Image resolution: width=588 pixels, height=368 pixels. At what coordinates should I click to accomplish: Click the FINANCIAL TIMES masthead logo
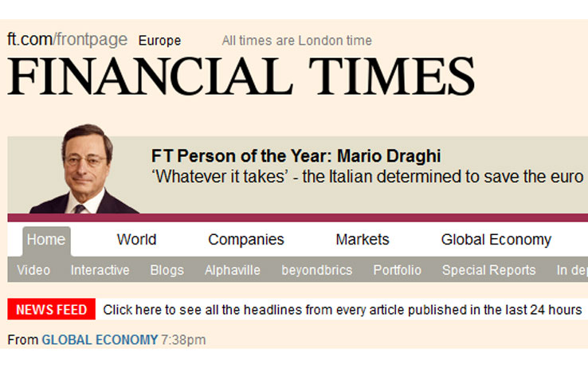241,76
